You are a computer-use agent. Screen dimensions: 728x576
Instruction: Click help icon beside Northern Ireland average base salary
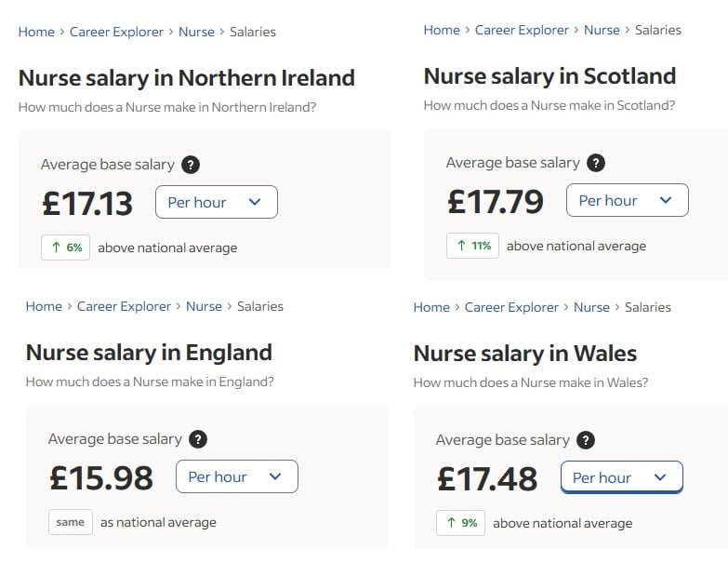(191, 165)
